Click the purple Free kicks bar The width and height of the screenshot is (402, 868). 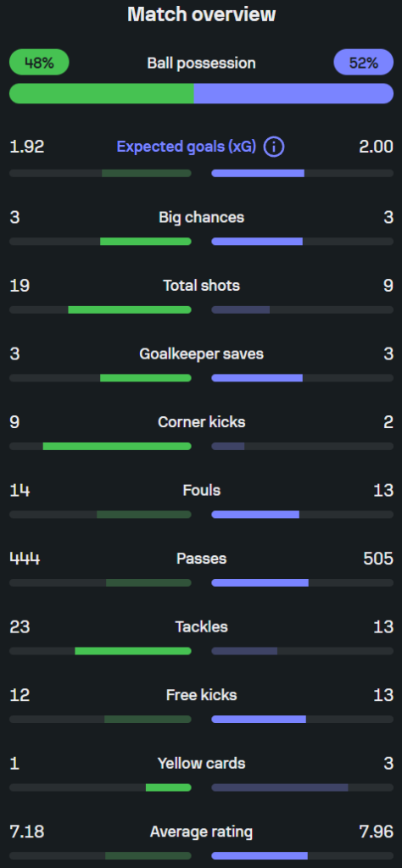pos(259,719)
